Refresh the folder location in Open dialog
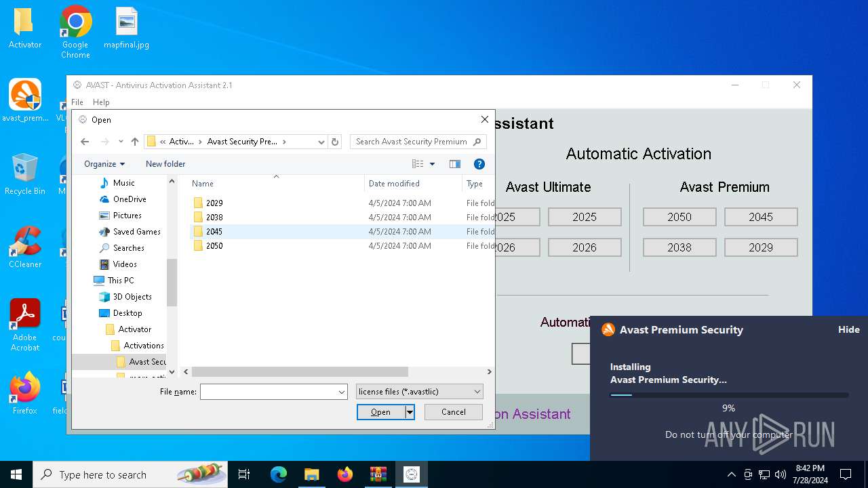This screenshot has width=868, height=488. 335,142
